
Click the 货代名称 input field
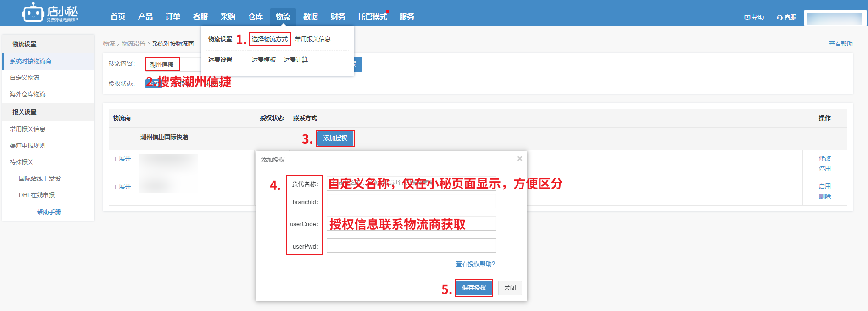coord(412,183)
